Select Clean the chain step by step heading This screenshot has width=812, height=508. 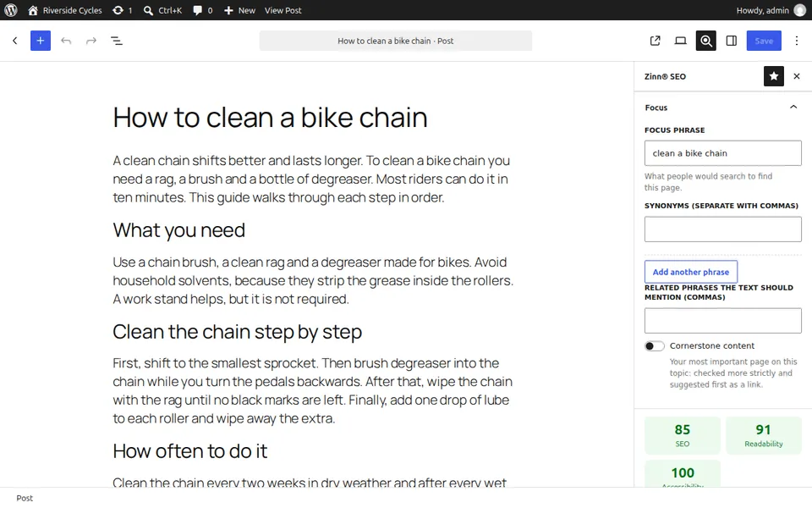click(237, 332)
